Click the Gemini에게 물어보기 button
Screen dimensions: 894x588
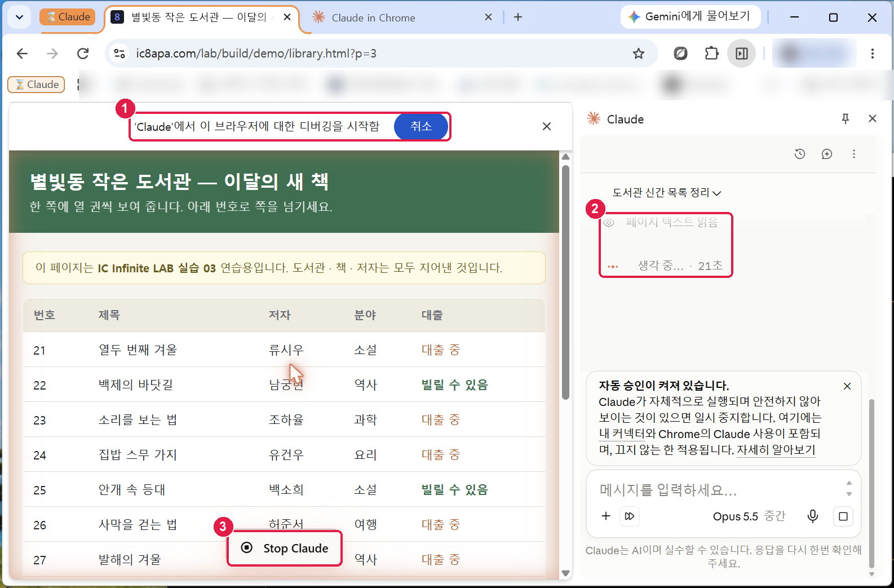click(x=690, y=17)
